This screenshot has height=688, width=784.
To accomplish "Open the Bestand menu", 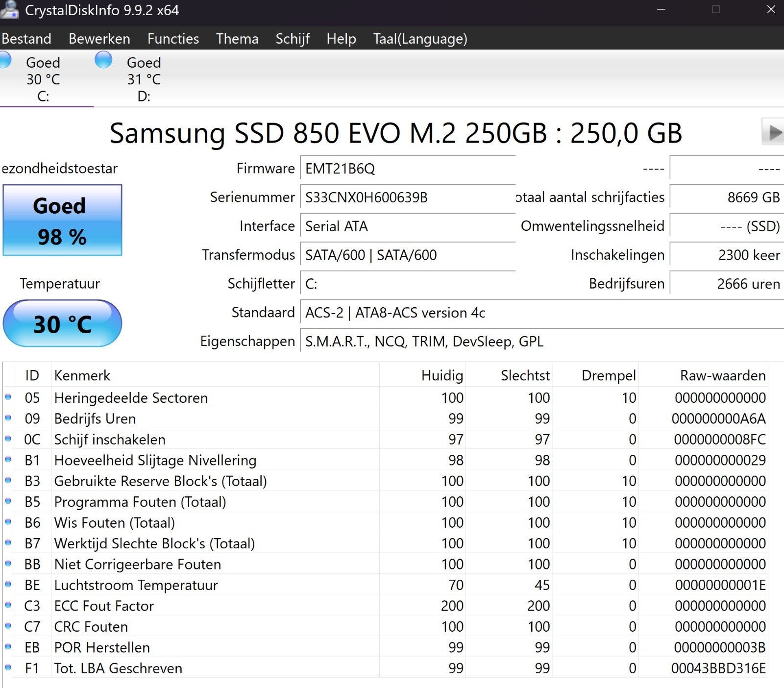I will point(26,39).
